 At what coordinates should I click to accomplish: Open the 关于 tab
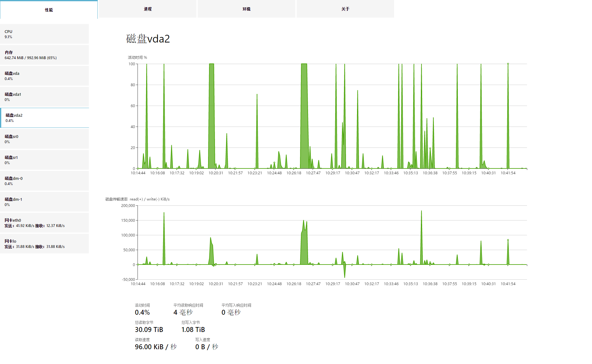[x=345, y=9]
